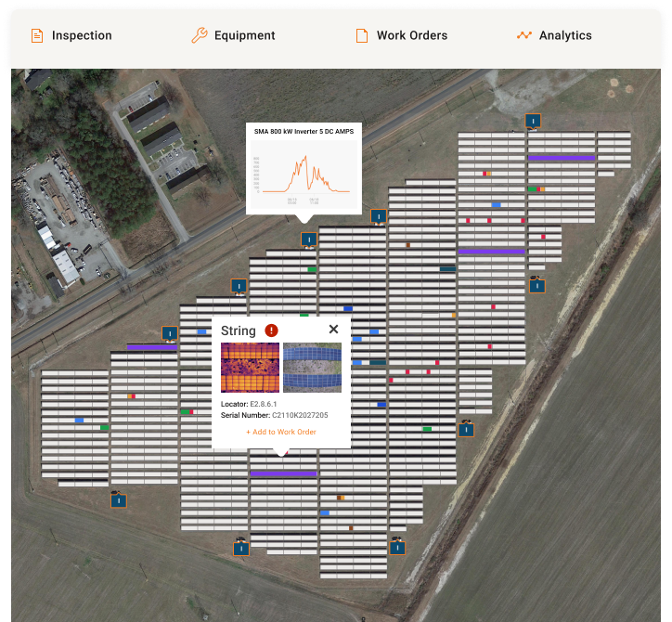Image resolution: width=672 pixels, height=622 pixels.
Task: Close the String details popup
Action: point(333,330)
